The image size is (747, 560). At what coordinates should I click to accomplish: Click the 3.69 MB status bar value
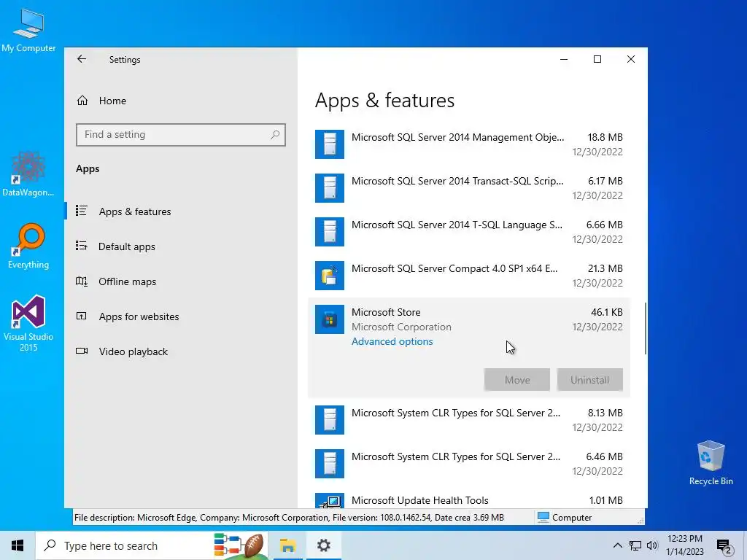pyautogui.click(x=489, y=518)
